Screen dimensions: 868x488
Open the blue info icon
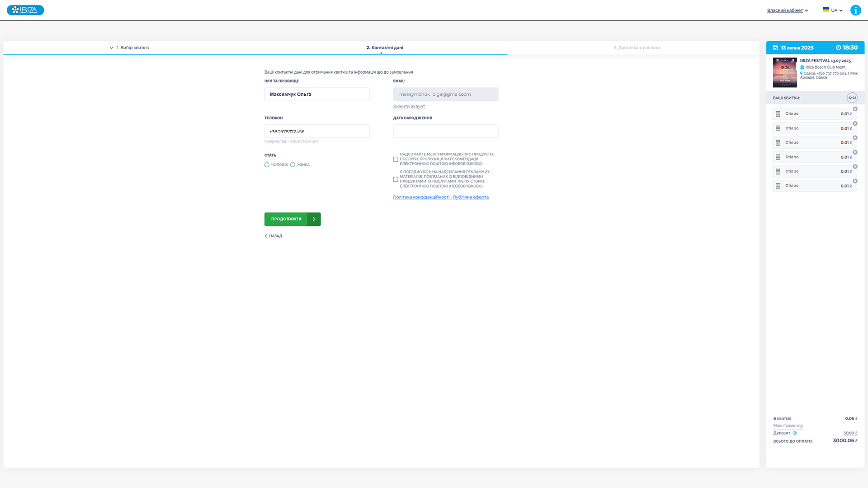(855, 10)
